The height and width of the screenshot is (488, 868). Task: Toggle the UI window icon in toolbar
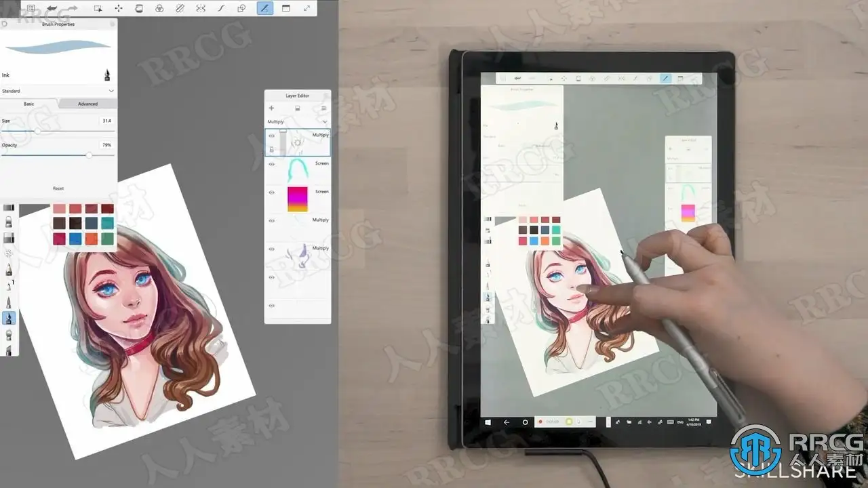coord(285,8)
